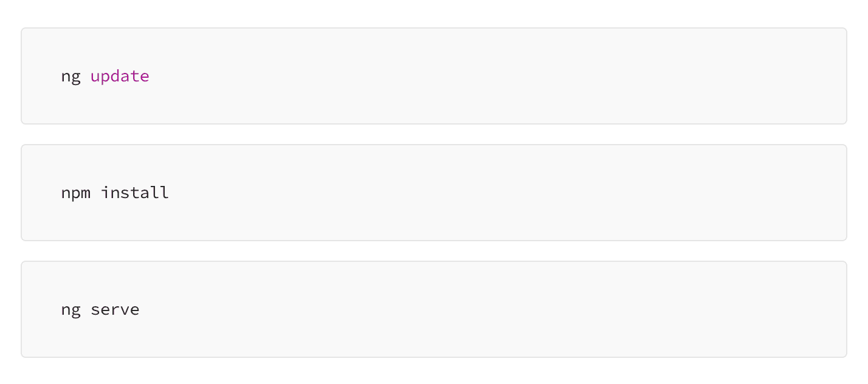Viewport: 868px width, 384px height.
Task: Click "ng" in the ng serve block
Action: coord(71,310)
